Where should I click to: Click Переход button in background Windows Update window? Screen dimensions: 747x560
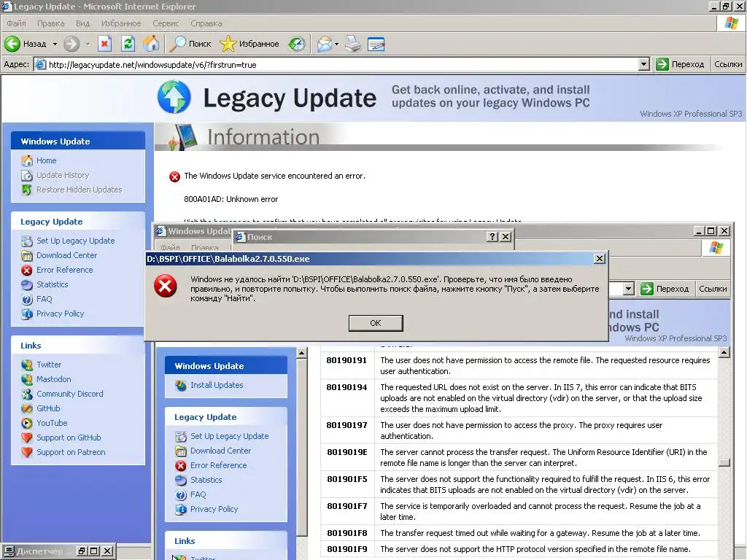665,289
